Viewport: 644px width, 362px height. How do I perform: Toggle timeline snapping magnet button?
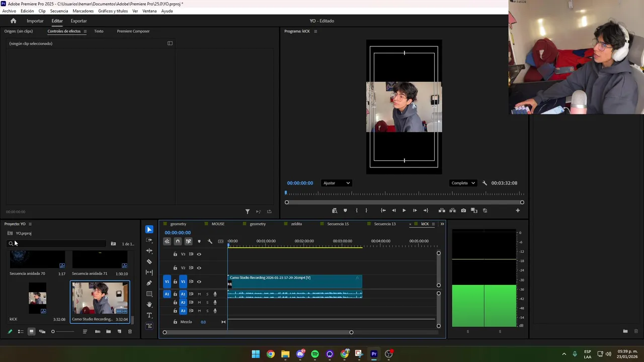(178, 241)
